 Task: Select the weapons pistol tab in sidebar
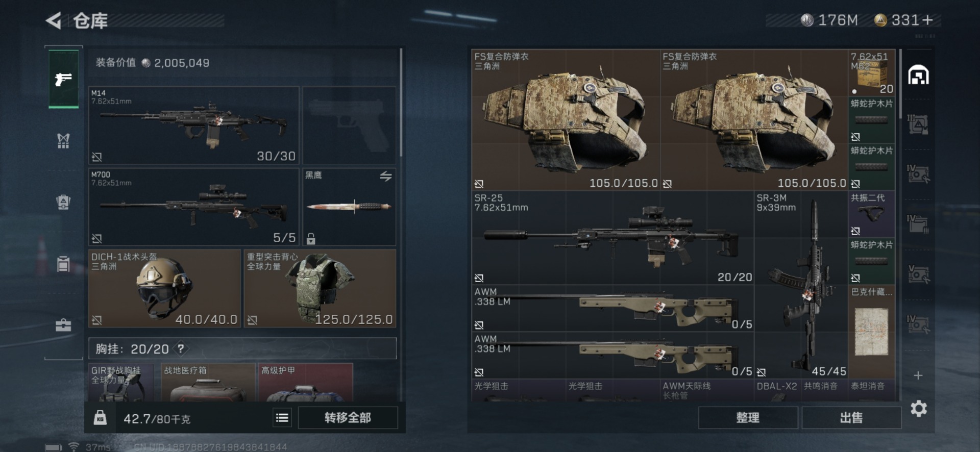coord(63,79)
